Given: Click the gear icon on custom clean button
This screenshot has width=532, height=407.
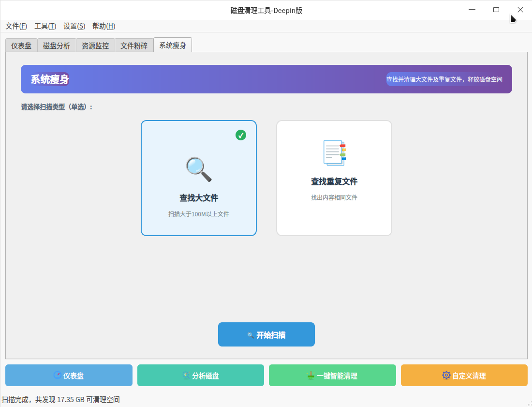Looking at the screenshot, I should pos(446,376).
